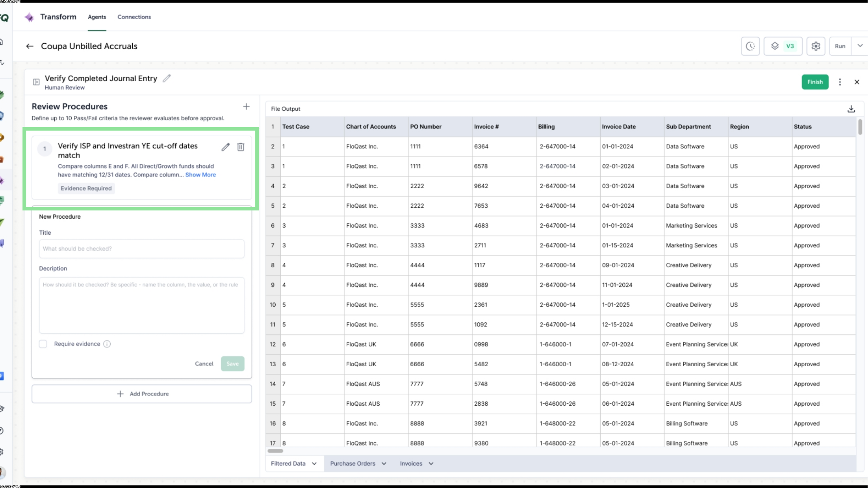Screen dimensions: 868x488
Task: Click the green Finish button
Action: coord(815,82)
